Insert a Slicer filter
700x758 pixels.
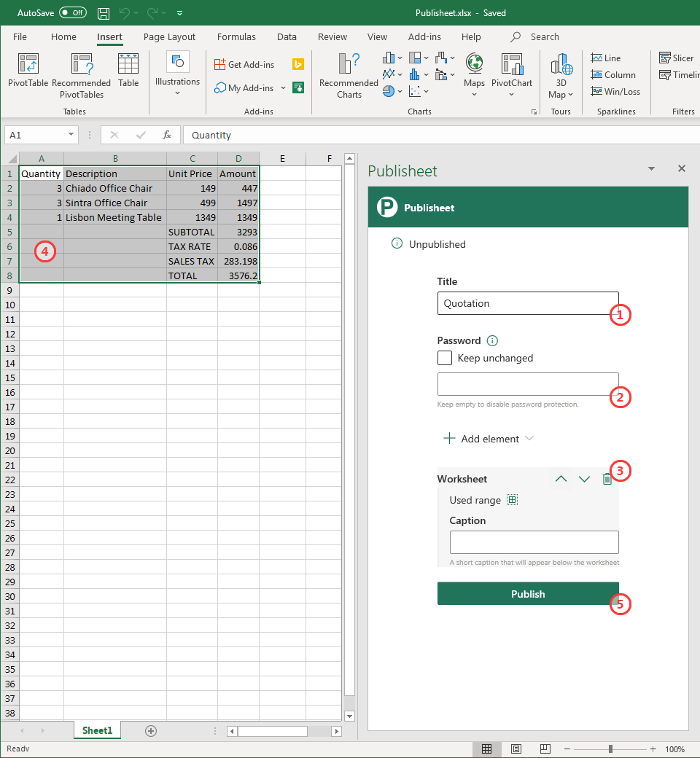pyautogui.click(x=676, y=58)
